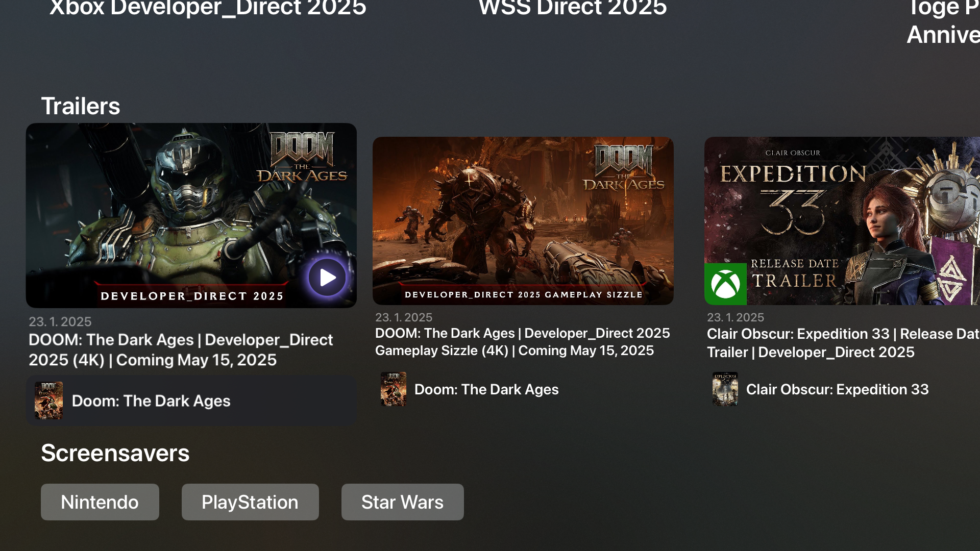Open the first Doom: The Dark Ages cover icon
The image size is (980, 551).
pos(48,400)
